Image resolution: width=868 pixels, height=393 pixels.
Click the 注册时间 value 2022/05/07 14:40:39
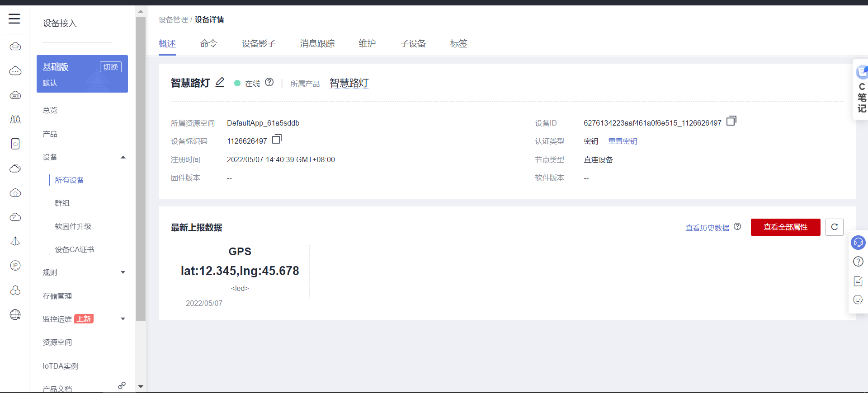(x=281, y=160)
